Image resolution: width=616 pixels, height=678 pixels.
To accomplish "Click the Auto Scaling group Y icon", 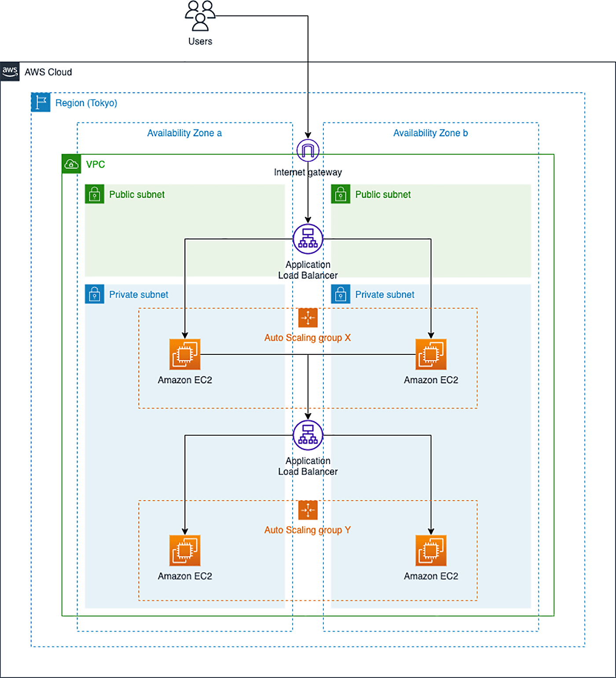I will click(308, 510).
